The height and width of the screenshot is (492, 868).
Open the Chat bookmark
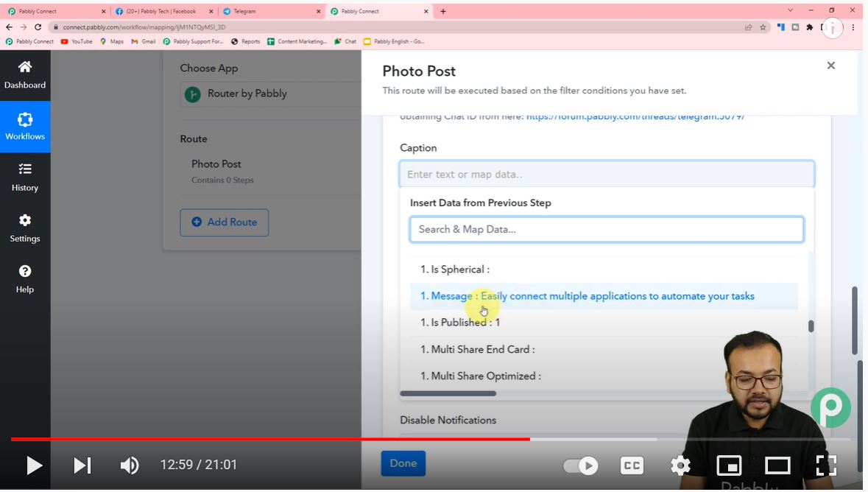click(x=345, y=41)
